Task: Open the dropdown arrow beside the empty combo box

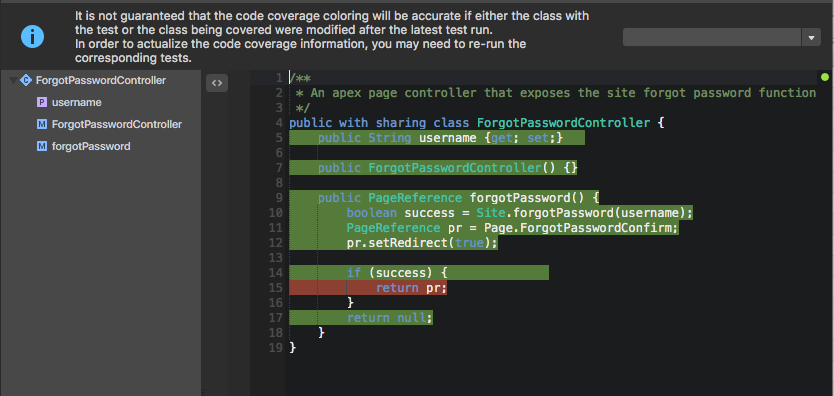Action: 811,37
